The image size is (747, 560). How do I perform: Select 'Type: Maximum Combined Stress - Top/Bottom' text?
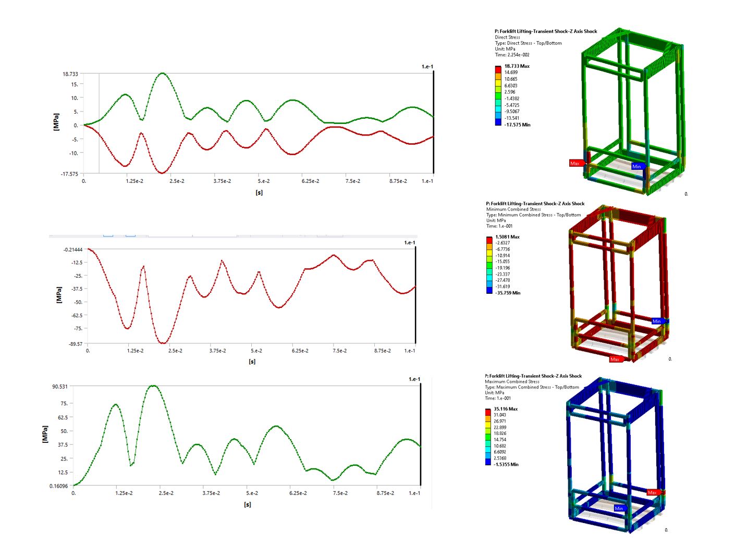(532, 387)
